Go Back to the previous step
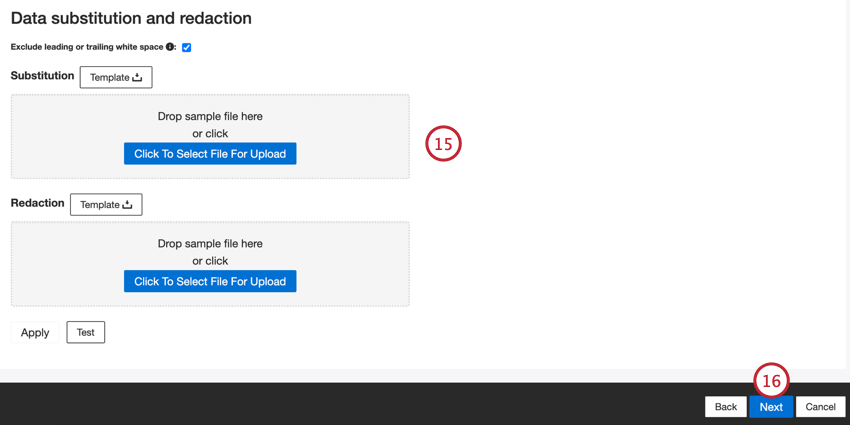This screenshot has width=850, height=425. tap(725, 407)
